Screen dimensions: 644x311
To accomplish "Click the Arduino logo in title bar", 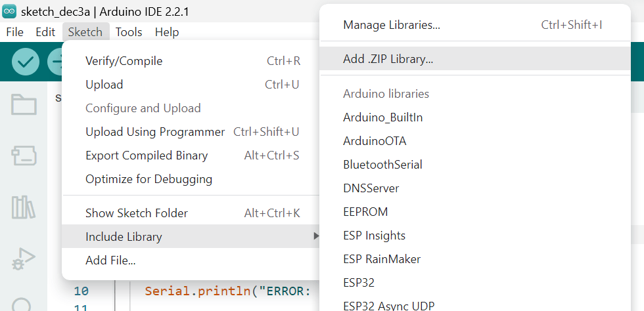I will point(9,12).
